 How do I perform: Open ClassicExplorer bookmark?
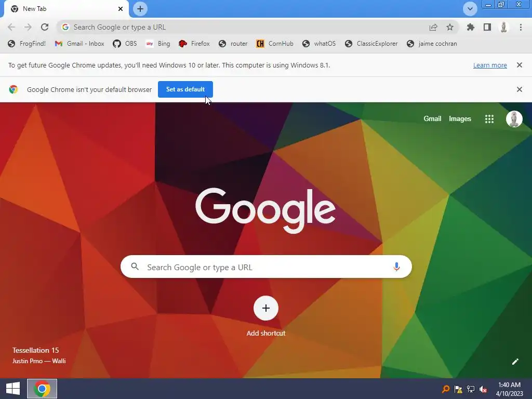[x=371, y=44]
